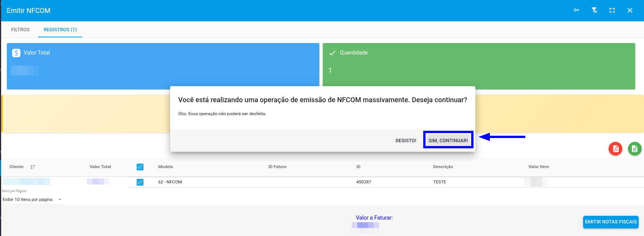The width and height of the screenshot is (644, 236).
Task: Click the Quantidade card value 1
Action: click(x=330, y=71)
